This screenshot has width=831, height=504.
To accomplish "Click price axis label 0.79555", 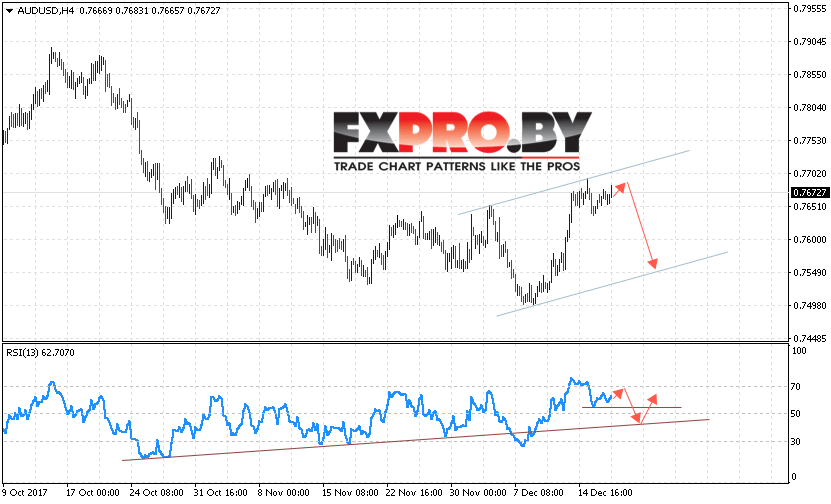I will pyautogui.click(x=809, y=8).
